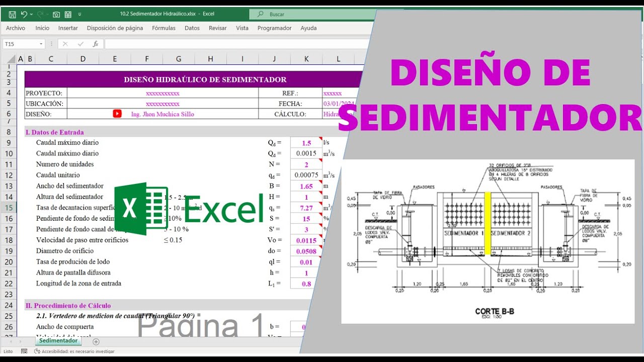Expand the Name Box dropdown arrow

pos(41,44)
